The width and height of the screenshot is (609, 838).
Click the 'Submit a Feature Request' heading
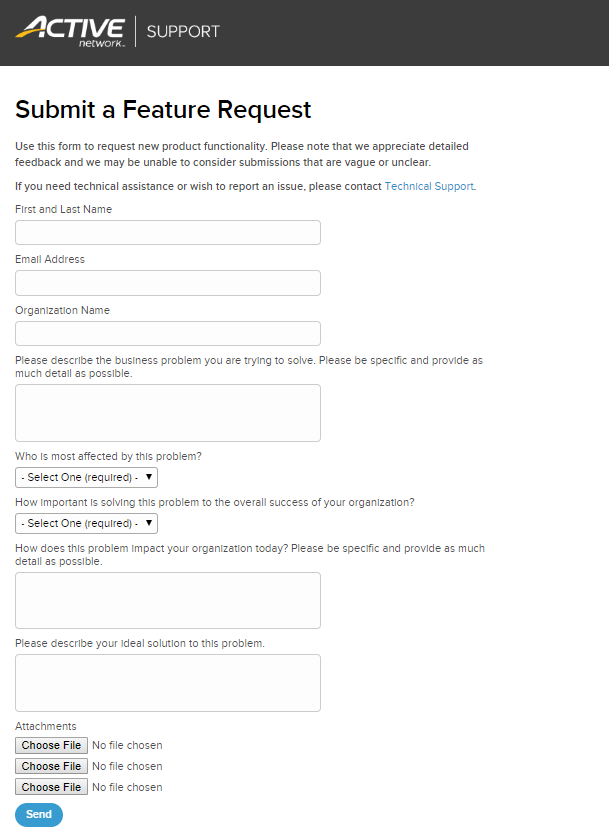click(163, 109)
